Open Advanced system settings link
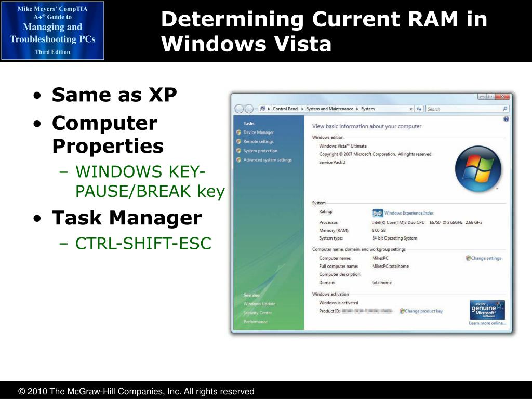Image resolution: width=532 pixels, height=399 pixels. click(268, 160)
